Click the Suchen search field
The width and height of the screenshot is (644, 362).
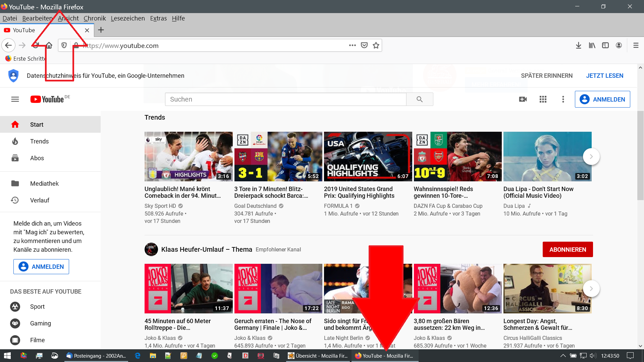[285, 99]
